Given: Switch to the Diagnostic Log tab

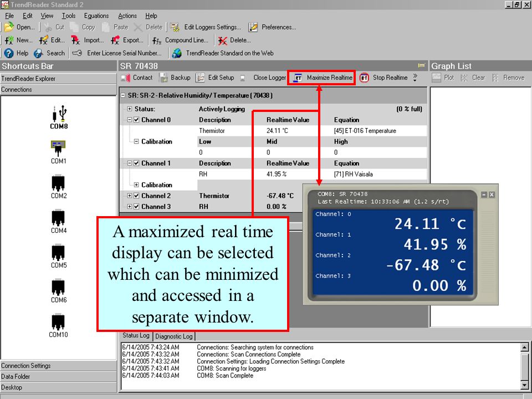Looking at the screenshot, I should point(174,336).
